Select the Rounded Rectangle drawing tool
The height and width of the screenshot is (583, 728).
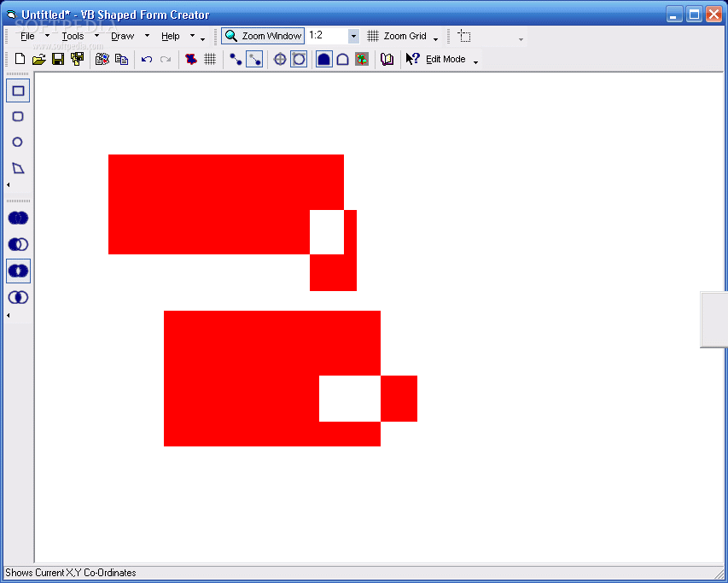click(x=18, y=116)
